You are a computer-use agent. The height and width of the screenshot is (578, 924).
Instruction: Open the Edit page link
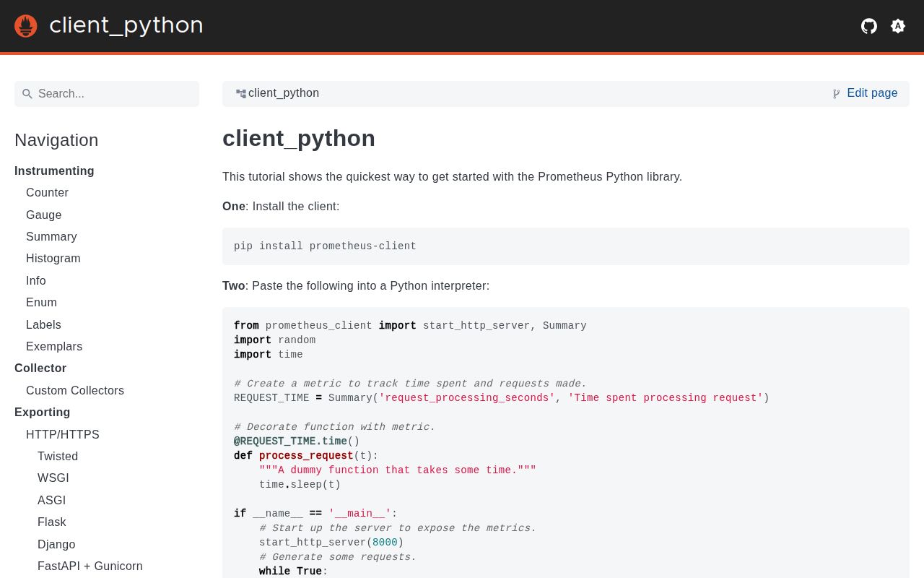(872, 93)
